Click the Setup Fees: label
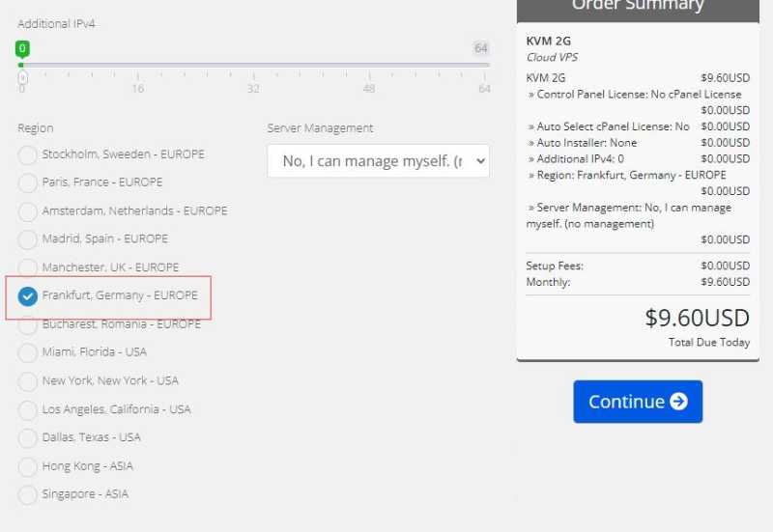 [555, 266]
